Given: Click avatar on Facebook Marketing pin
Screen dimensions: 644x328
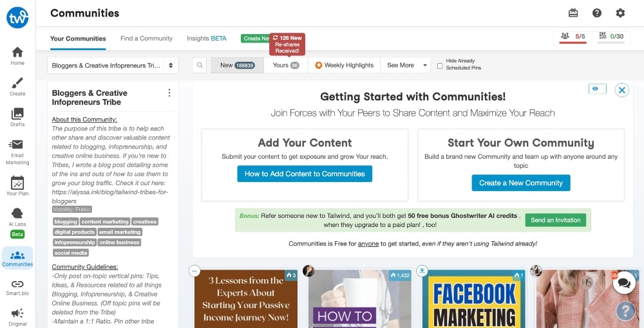Looking at the screenshot, I should [422, 271].
